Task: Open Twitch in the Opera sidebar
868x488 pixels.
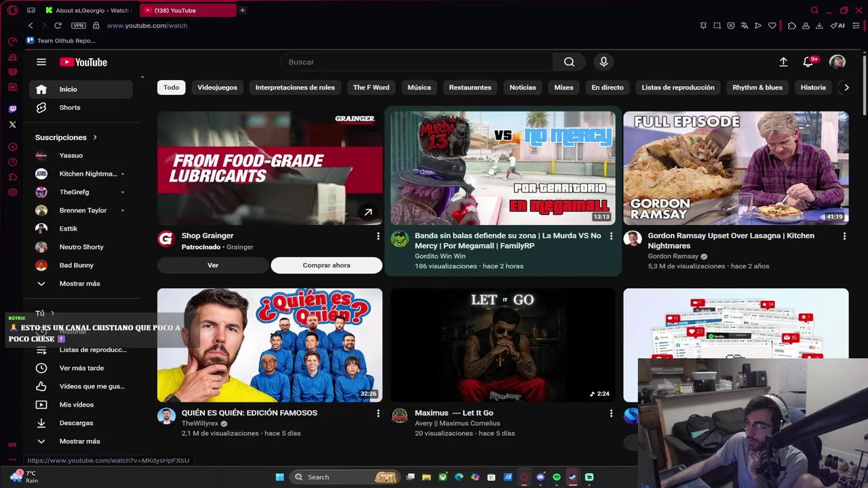Action: [12, 108]
